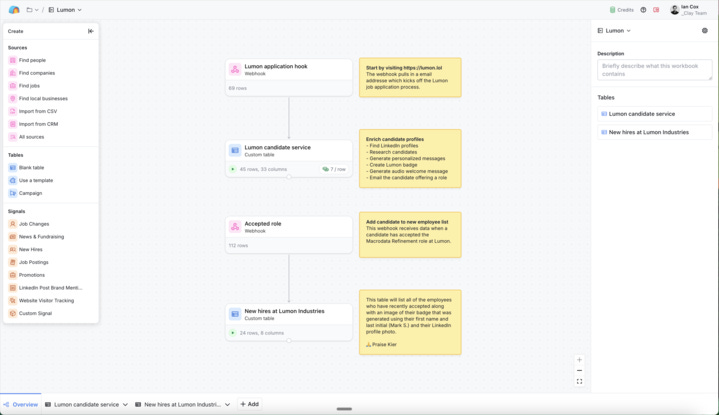719x415 pixels.
Task: Zoom out on the canvas
Action: point(580,371)
